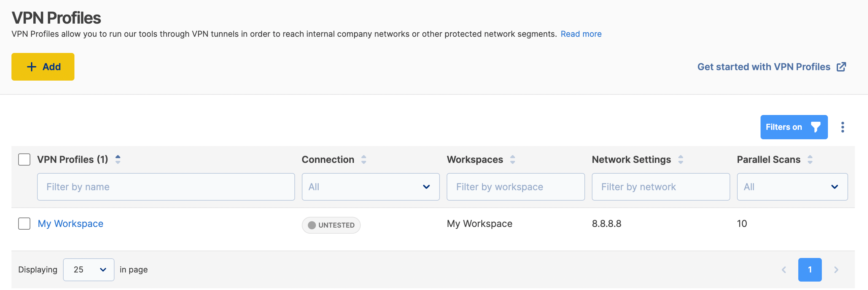
Task: Focus the Filter by name field
Action: 166,187
